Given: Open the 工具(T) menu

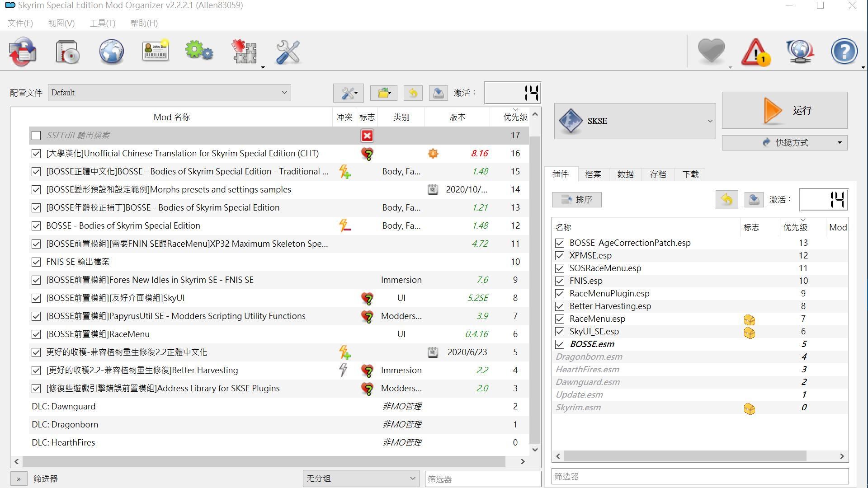Looking at the screenshot, I should [103, 23].
